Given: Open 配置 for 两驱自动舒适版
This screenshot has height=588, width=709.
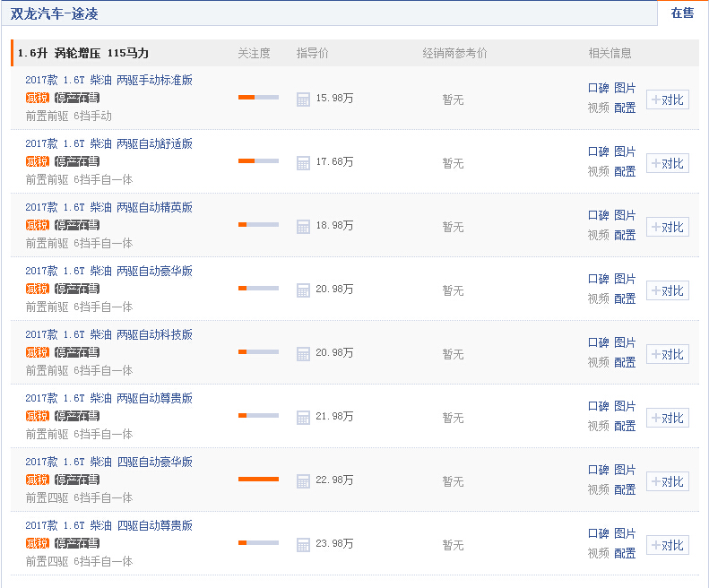Looking at the screenshot, I should point(625,171).
